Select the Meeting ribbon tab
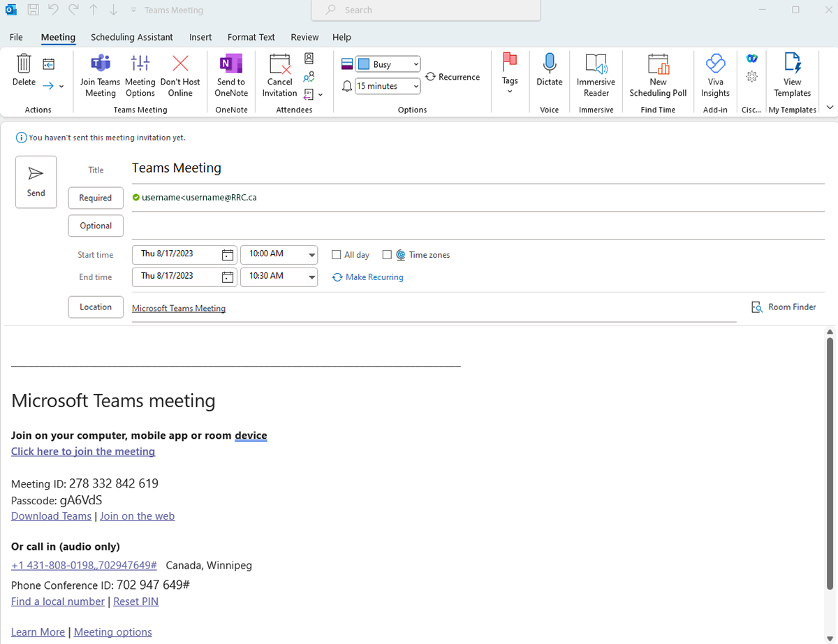The height and width of the screenshot is (644, 838). [x=58, y=37]
